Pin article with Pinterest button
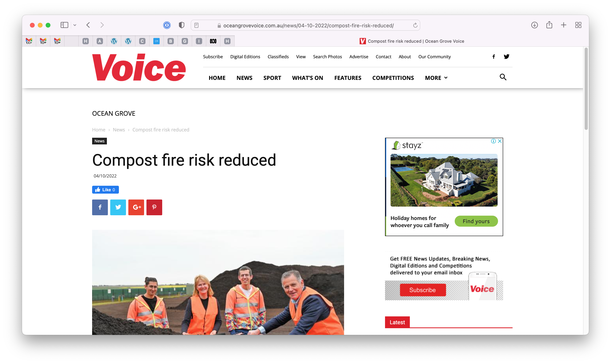The image size is (611, 364). [154, 207]
